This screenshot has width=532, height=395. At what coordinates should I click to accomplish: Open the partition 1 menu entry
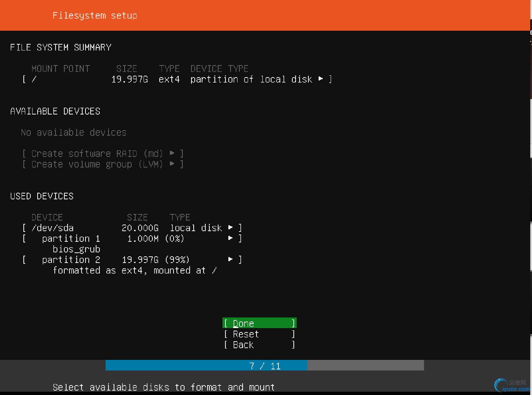pos(132,238)
